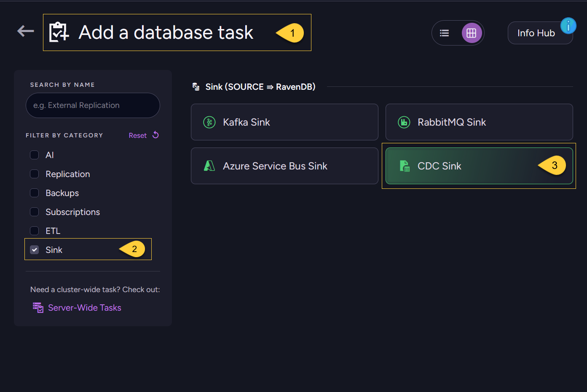
Task: Check the Replication filter checkbox
Action: pyautogui.click(x=35, y=174)
